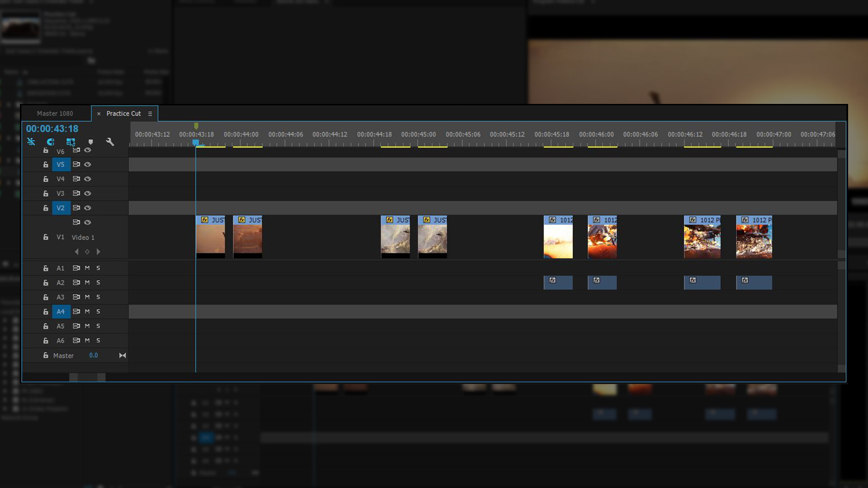Viewport: 868px width, 488px height.
Task: Go to previous keyframe arrow on V1
Action: (x=76, y=252)
